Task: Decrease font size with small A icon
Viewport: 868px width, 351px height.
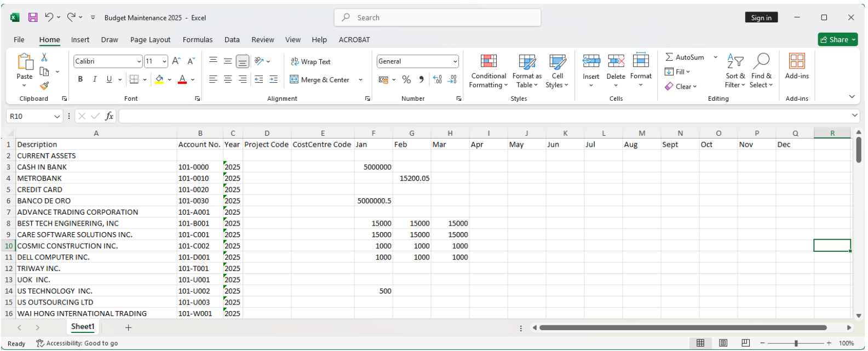Action: pyautogui.click(x=191, y=61)
